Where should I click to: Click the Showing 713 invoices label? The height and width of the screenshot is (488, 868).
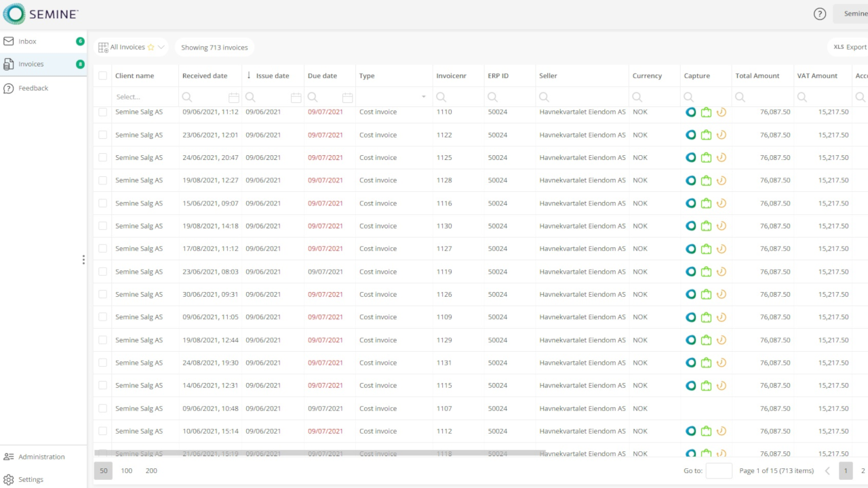point(214,47)
